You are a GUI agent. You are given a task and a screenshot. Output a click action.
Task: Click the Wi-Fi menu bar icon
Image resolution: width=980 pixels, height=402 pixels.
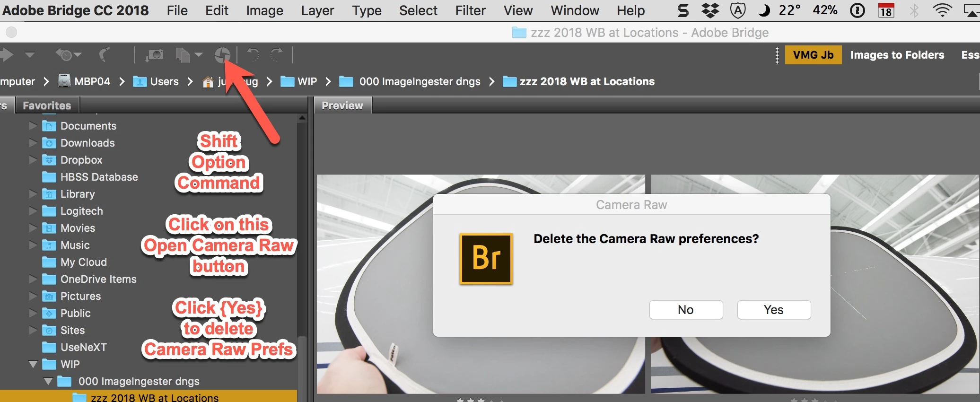coord(942,10)
